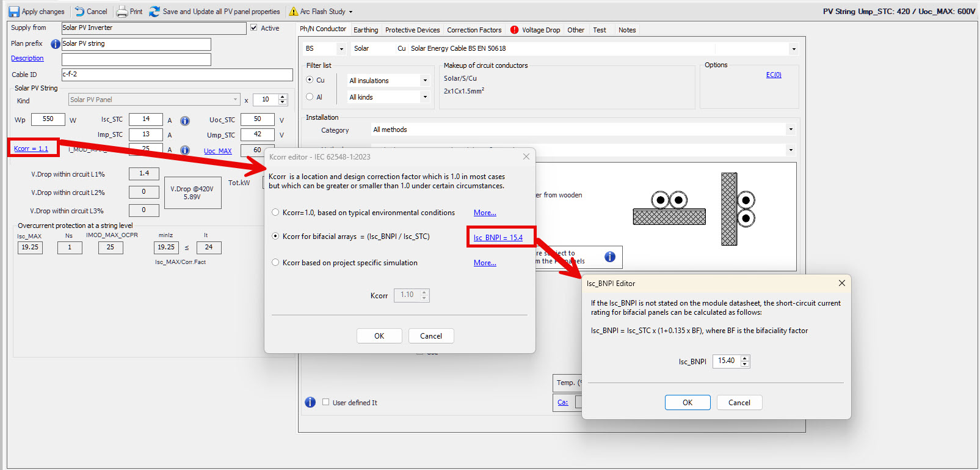Open the All kinds dropdown
This screenshot has width=980, height=470.
click(x=425, y=97)
